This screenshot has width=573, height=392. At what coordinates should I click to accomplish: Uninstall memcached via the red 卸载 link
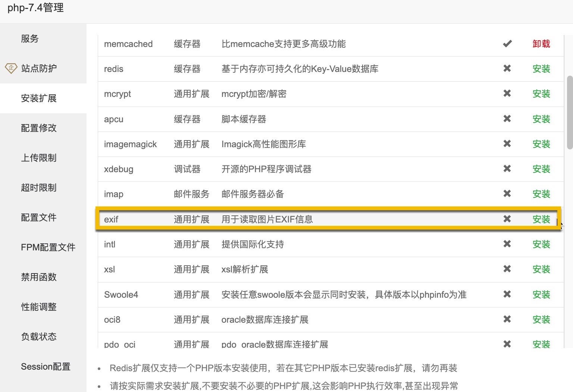pos(541,44)
